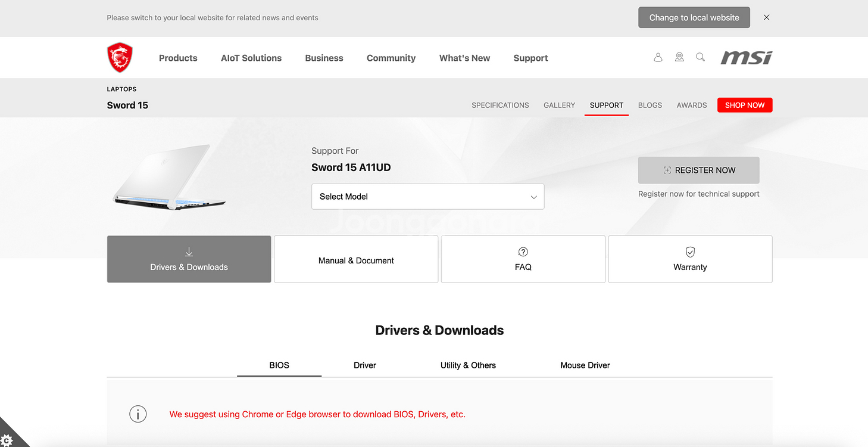Click the 'Drivers & Downloads' section heading
This screenshot has width=868, height=447.
[439, 330]
